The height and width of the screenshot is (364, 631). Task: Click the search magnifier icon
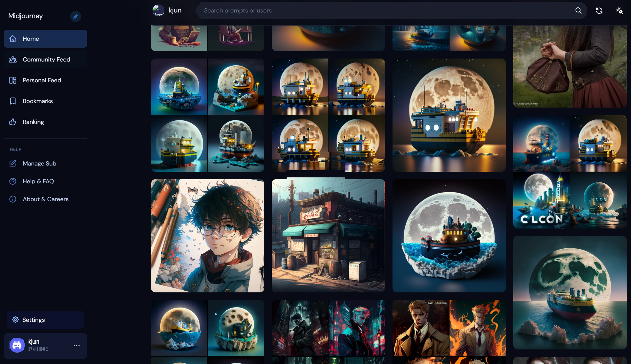(578, 11)
